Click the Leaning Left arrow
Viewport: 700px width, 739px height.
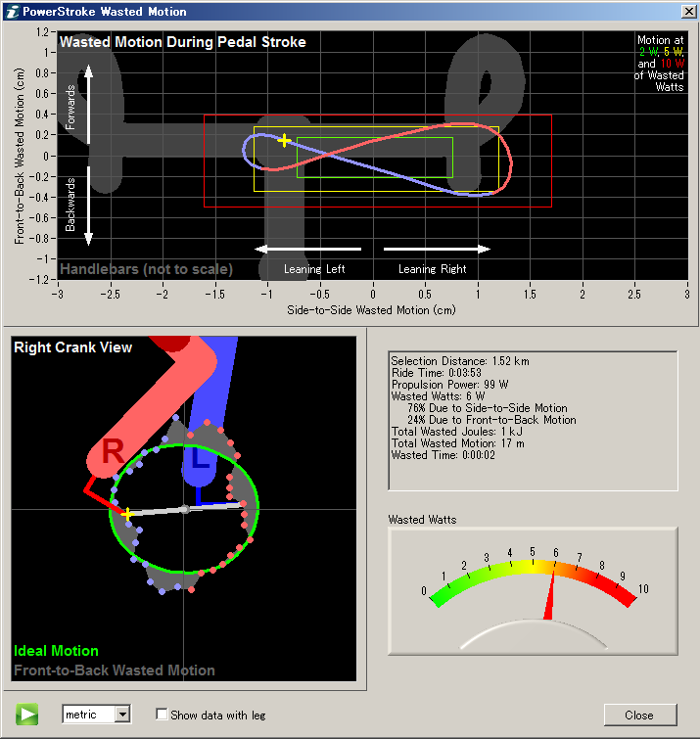coord(307,249)
